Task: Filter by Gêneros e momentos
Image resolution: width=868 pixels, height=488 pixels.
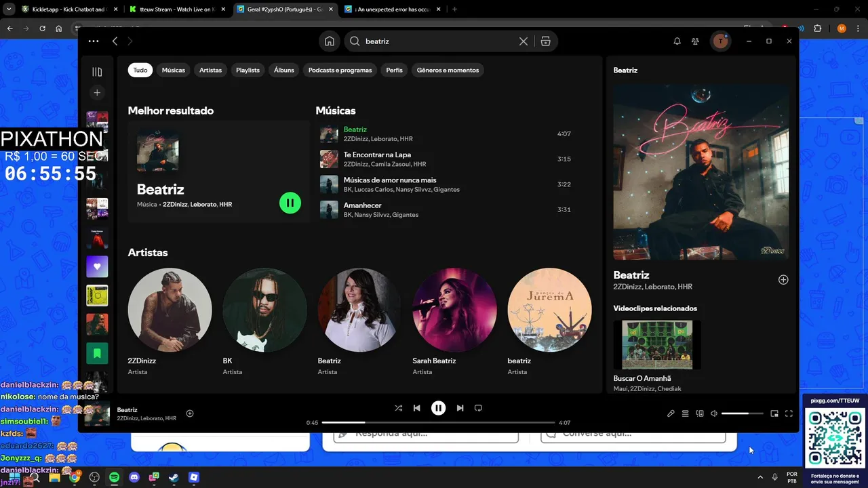Action: tap(448, 70)
